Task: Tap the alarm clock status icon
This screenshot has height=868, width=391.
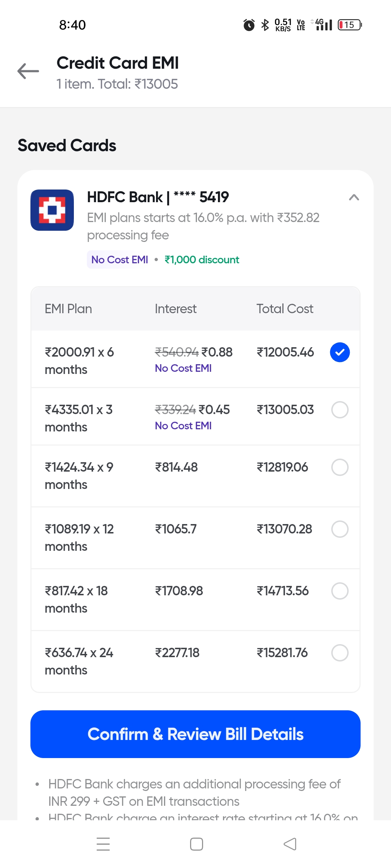Action: [x=249, y=25]
